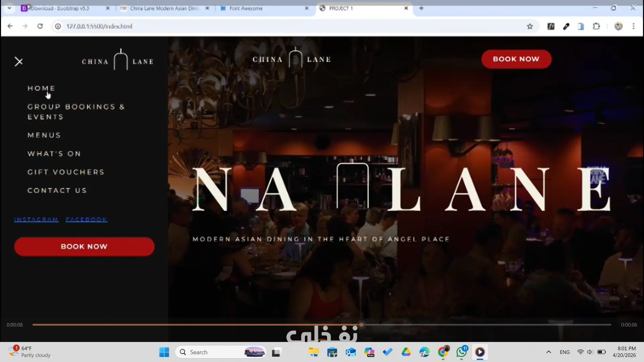The height and width of the screenshot is (362, 644).
Task: Click the China Lane logo in side menu
Action: [118, 60]
